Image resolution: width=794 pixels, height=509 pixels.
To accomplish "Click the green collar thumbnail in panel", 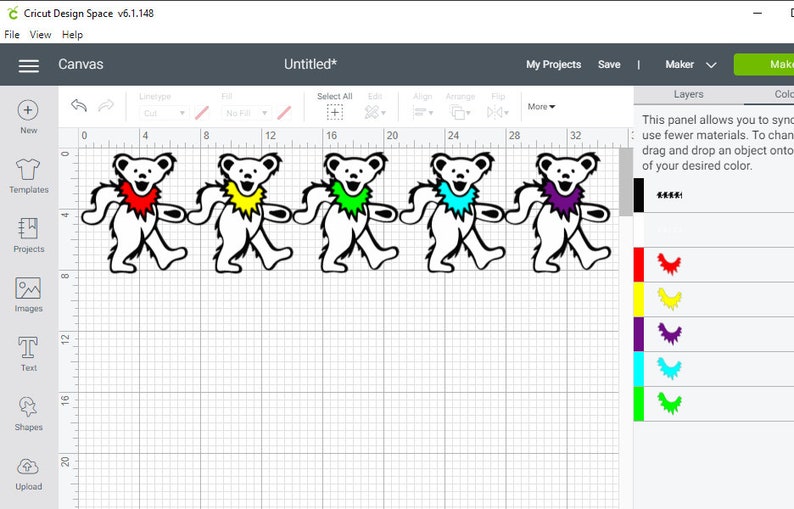I will [x=669, y=403].
